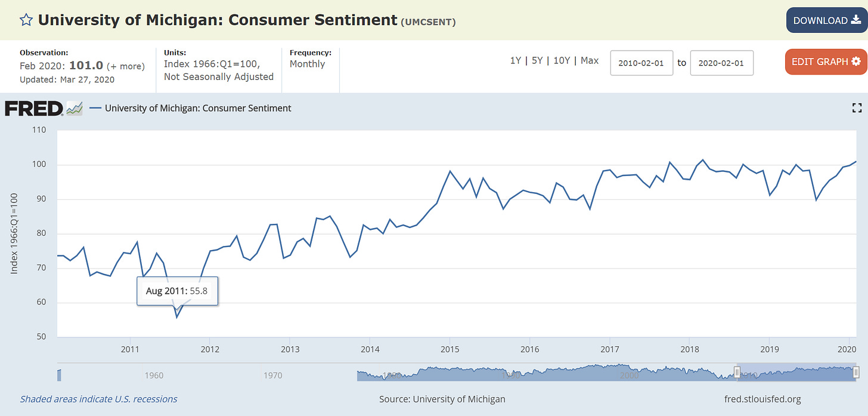868x416 pixels.
Task: Click the start date field 2010-02-01
Action: point(641,63)
